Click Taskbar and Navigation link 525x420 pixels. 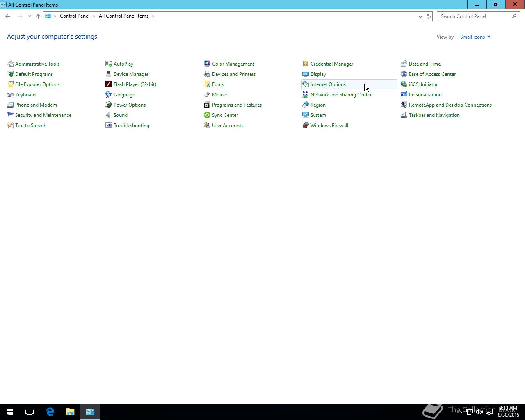434,115
